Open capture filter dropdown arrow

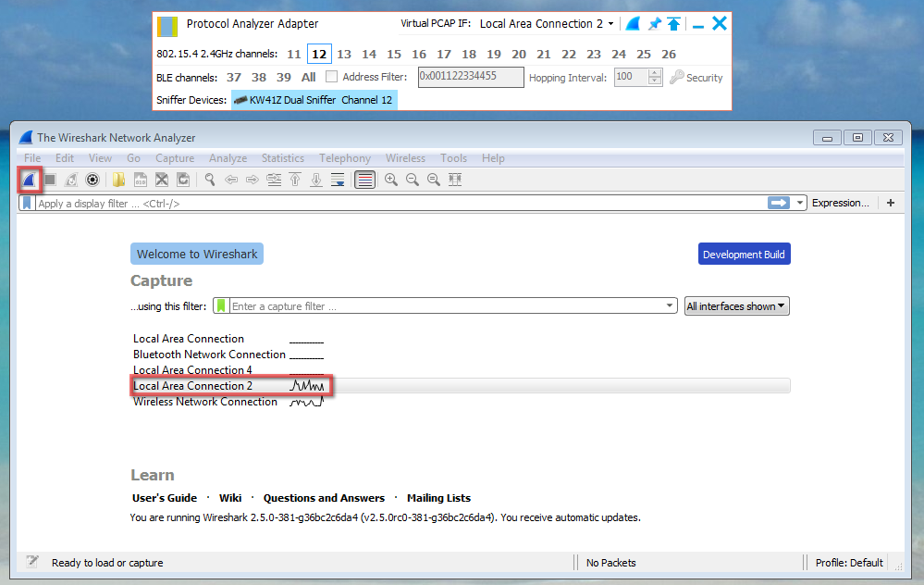coord(670,305)
